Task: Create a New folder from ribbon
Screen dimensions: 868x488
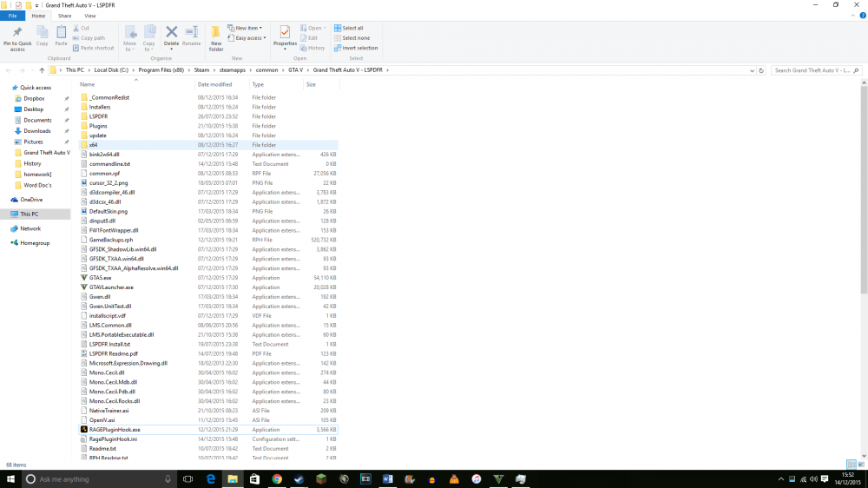Action: (x=216, y=38)
